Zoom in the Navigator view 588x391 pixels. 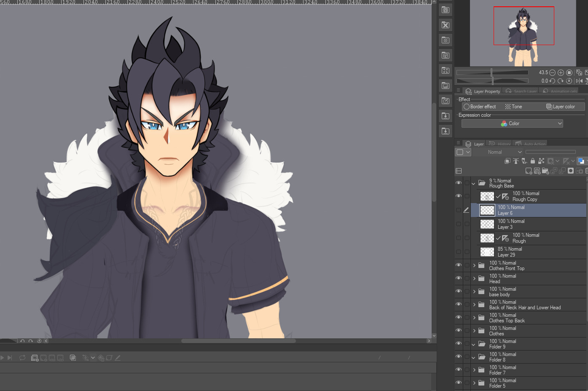point(561,72)
